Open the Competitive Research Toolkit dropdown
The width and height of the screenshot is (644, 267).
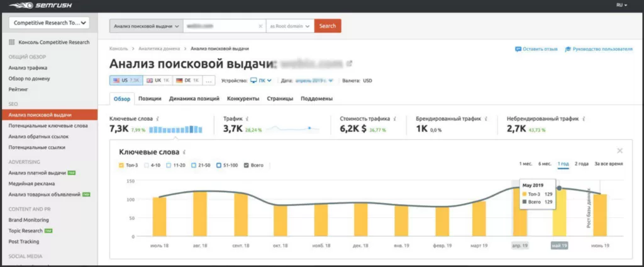49,23
